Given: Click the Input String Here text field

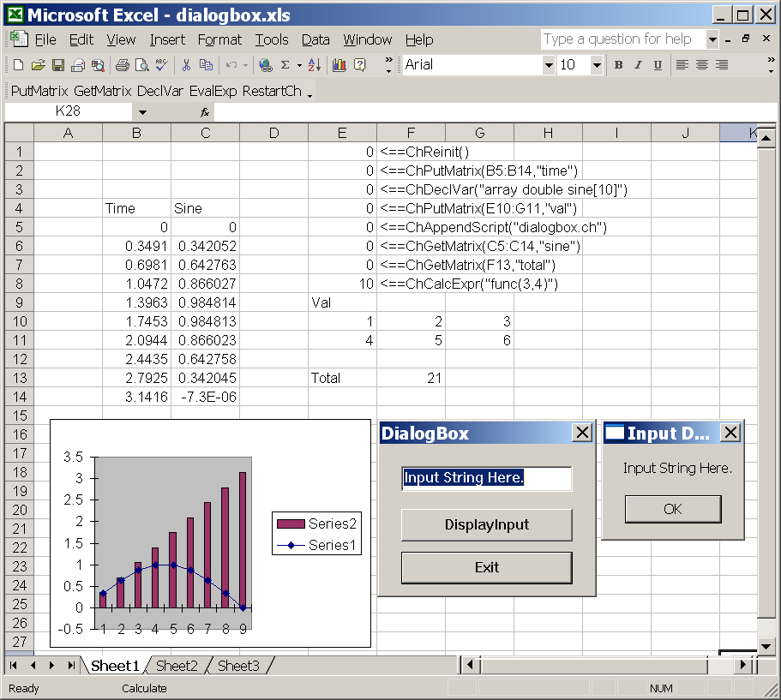Looking at the screenshot, I should click(486, 478).
